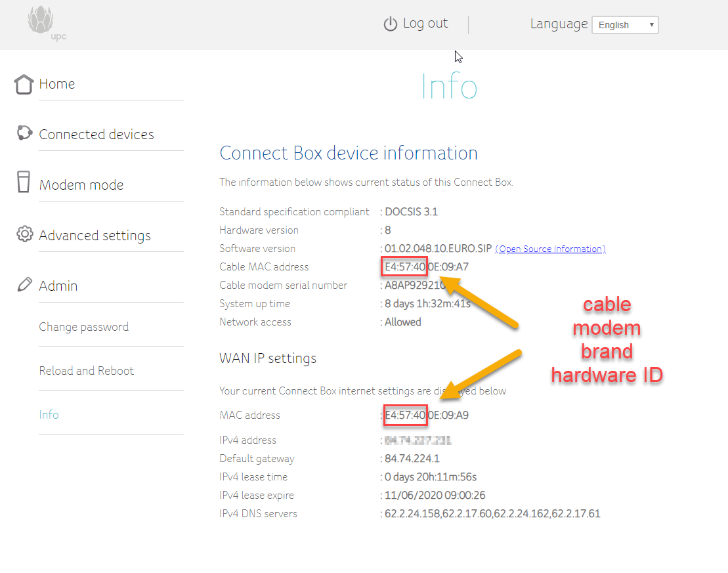Collapse the Admin section label
The width and height of the screenshot is (728, 573).
(58, 286)
